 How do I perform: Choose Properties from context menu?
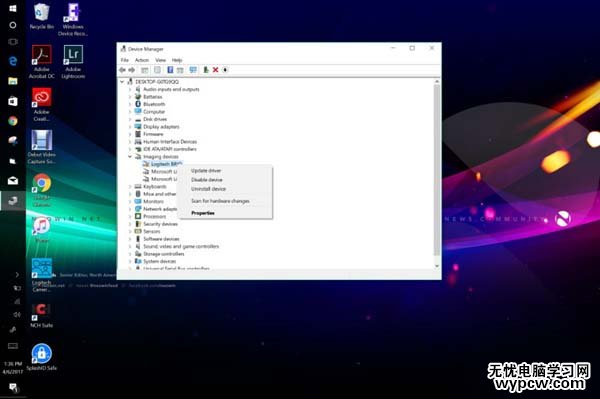[225, 213]
